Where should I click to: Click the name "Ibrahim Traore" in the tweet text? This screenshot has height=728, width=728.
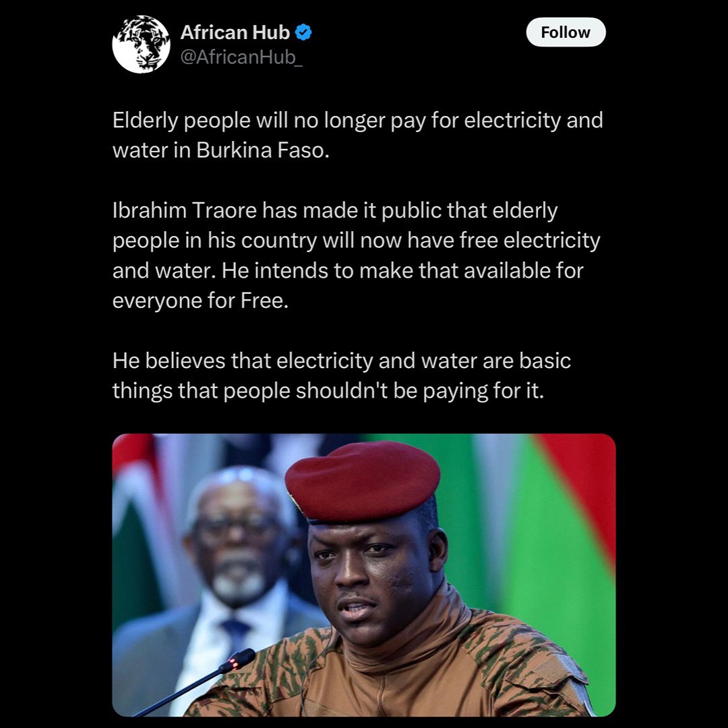click(184, 210)
